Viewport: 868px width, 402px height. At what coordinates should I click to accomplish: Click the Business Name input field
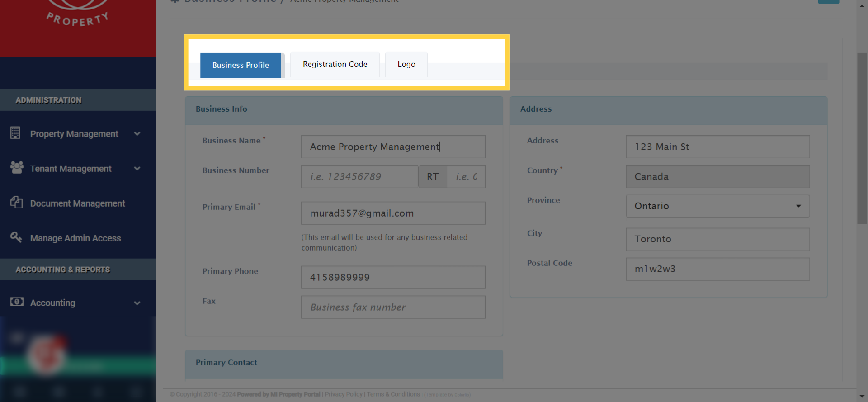tap(393, 147)
